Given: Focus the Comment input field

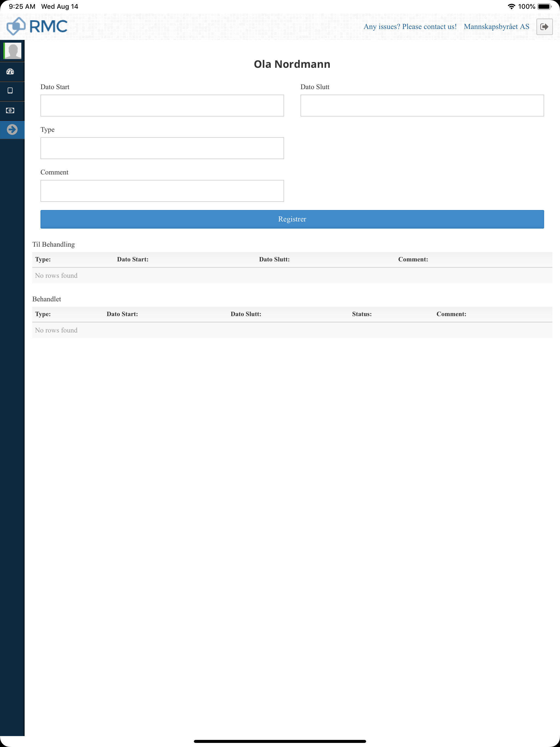Looking at the screenshot, I should click(162, 191).
